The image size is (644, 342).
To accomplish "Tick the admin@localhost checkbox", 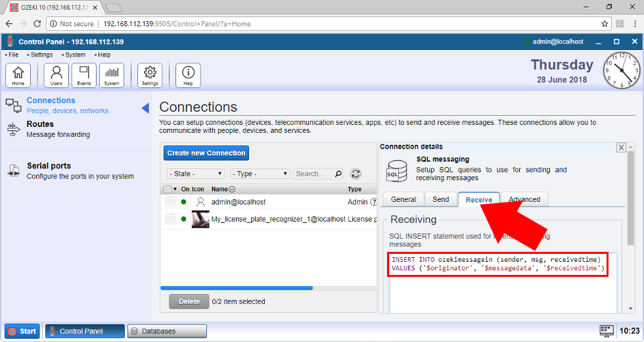I will [x=170, y=202].
